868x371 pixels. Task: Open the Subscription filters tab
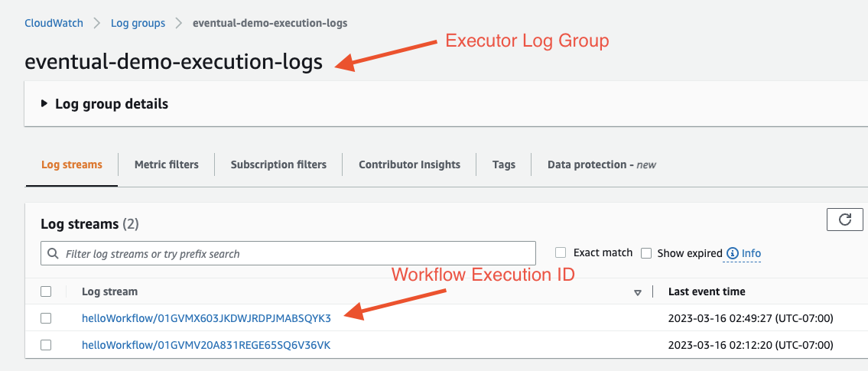click(x=278, y=164)
